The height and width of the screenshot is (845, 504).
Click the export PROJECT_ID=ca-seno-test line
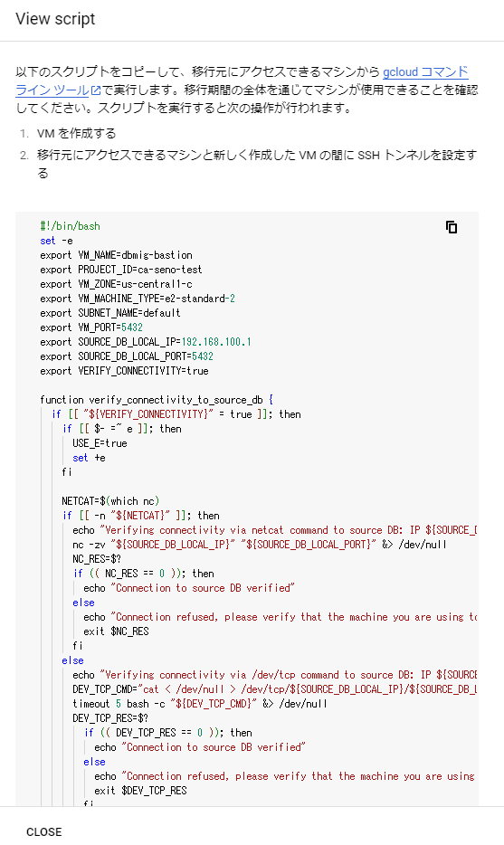click(121, 270)
